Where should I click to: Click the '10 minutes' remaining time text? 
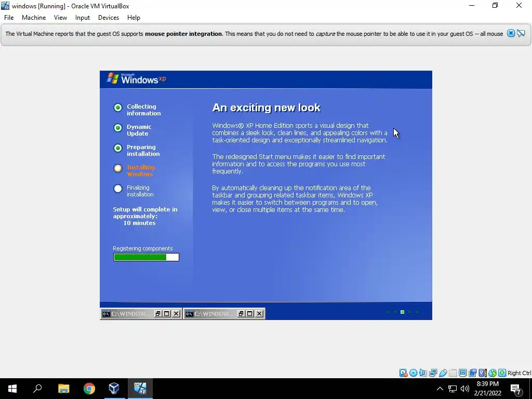pos(139,223)
